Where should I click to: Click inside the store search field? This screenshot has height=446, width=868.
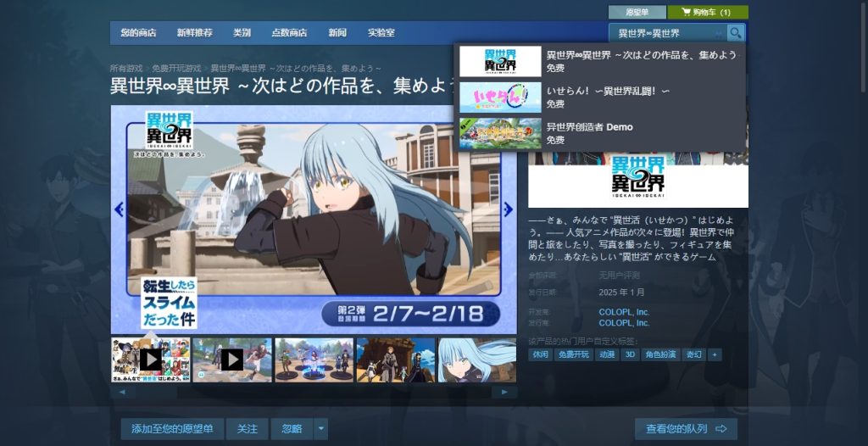[x=668, y=33]
